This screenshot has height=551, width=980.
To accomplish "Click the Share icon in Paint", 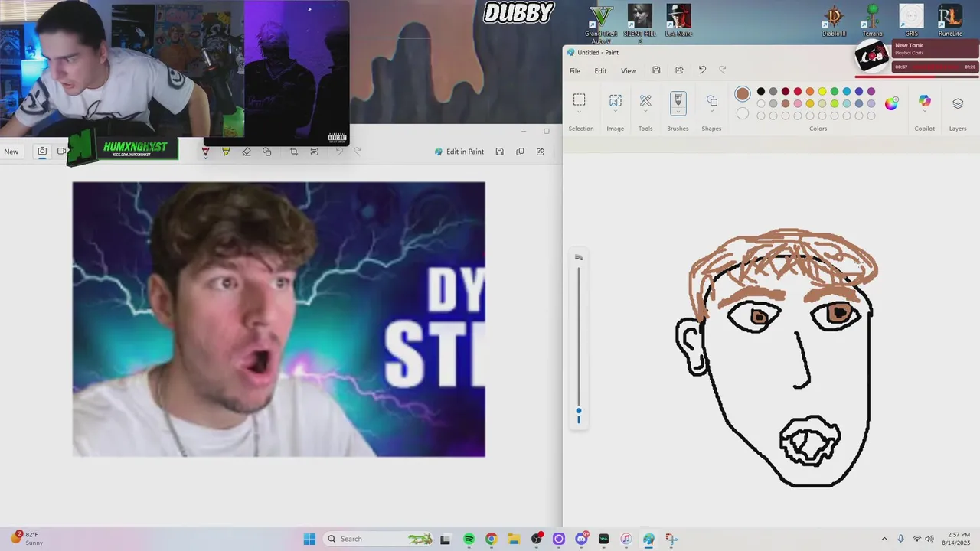I will point(679,70).
